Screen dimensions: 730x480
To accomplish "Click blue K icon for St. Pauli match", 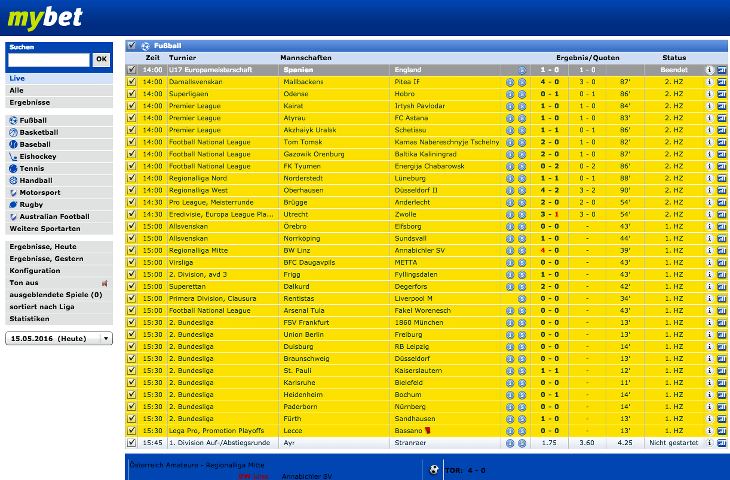I will pos(522,371).
